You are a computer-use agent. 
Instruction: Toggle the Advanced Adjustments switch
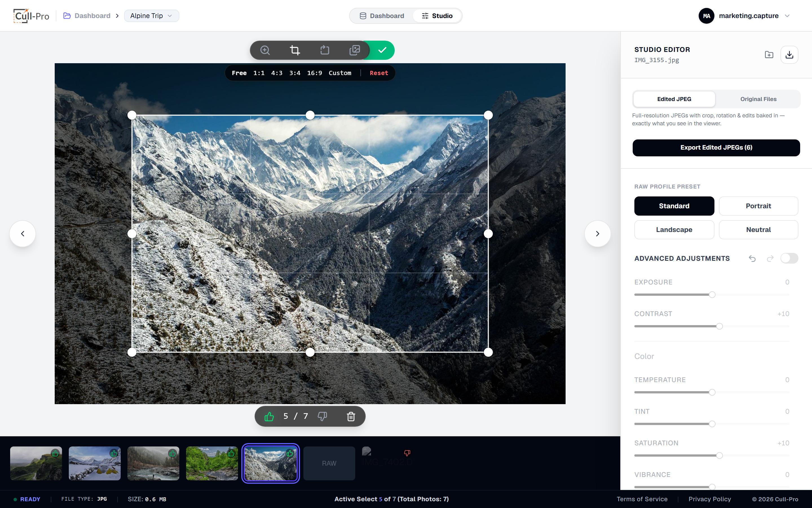click(x=789, y=258)
